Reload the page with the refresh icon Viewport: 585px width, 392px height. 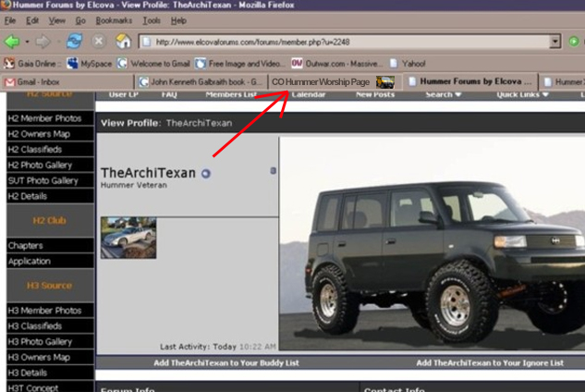pyautogui.click(x=74, y=41)
